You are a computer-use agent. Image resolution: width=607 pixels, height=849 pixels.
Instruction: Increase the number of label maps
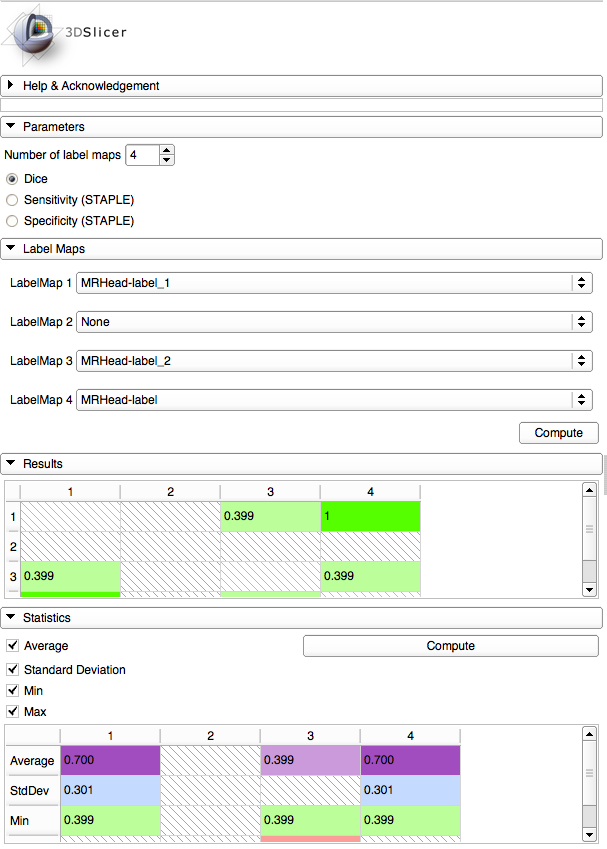tap(167, 150)
